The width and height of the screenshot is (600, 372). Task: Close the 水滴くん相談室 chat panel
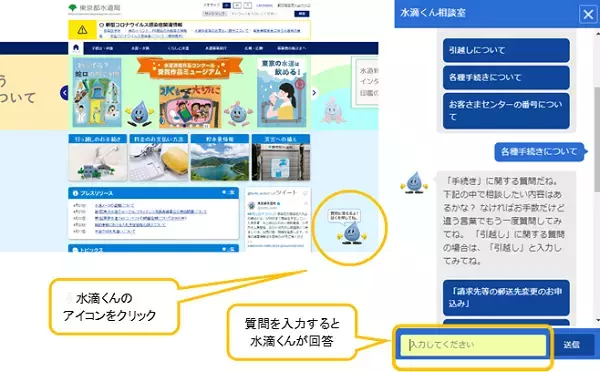coord(588,15)
